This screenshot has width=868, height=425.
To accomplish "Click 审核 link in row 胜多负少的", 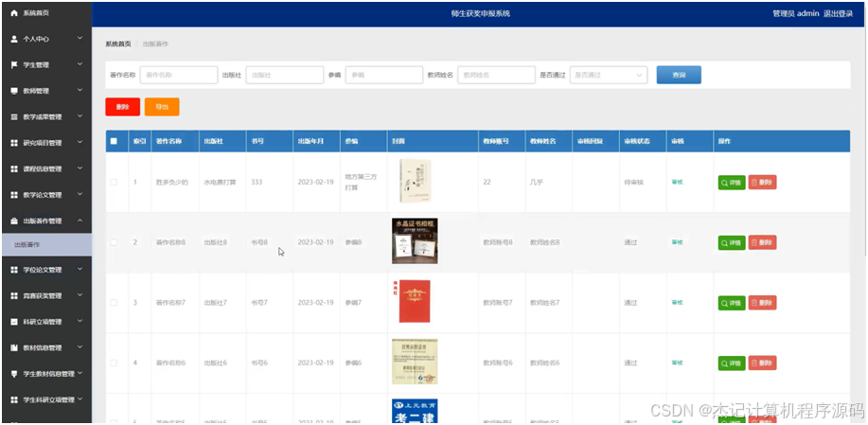I will tap(677, 182).
